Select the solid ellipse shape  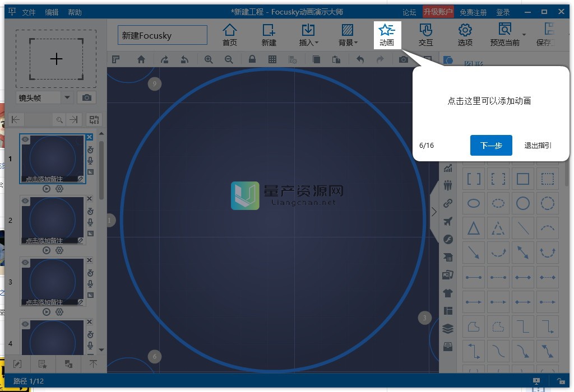[473, 203]
